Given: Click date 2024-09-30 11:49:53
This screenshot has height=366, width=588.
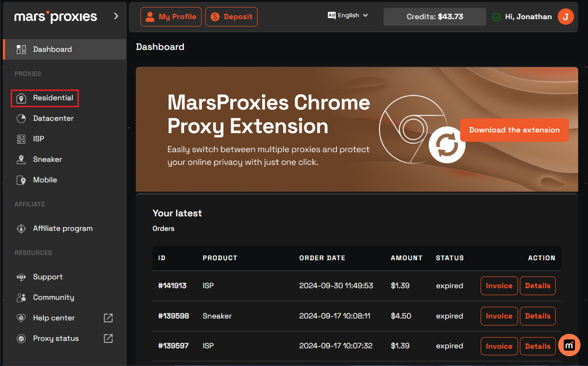Looking at the screenshot, I should [336, 286].
